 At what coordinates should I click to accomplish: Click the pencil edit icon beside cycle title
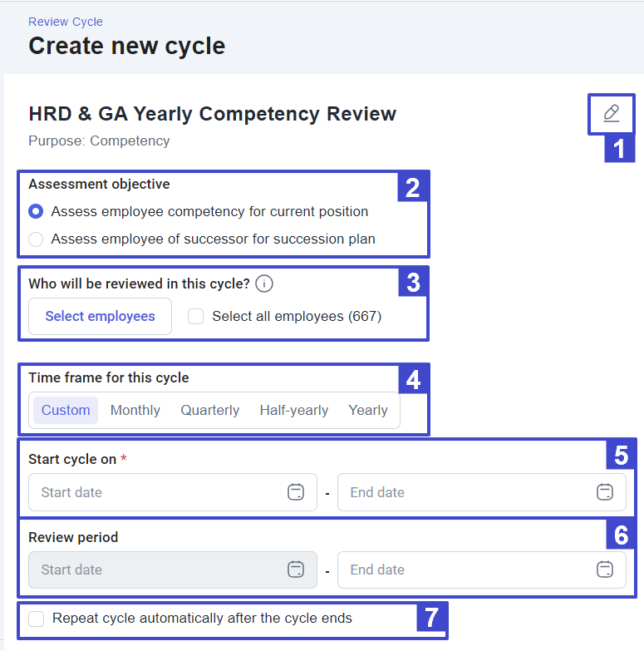point(612,113)
